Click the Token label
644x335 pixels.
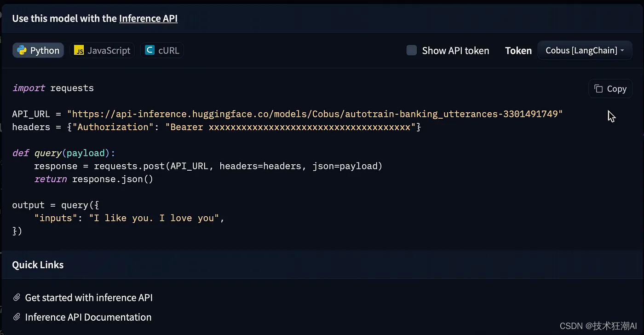pos(518,51)
